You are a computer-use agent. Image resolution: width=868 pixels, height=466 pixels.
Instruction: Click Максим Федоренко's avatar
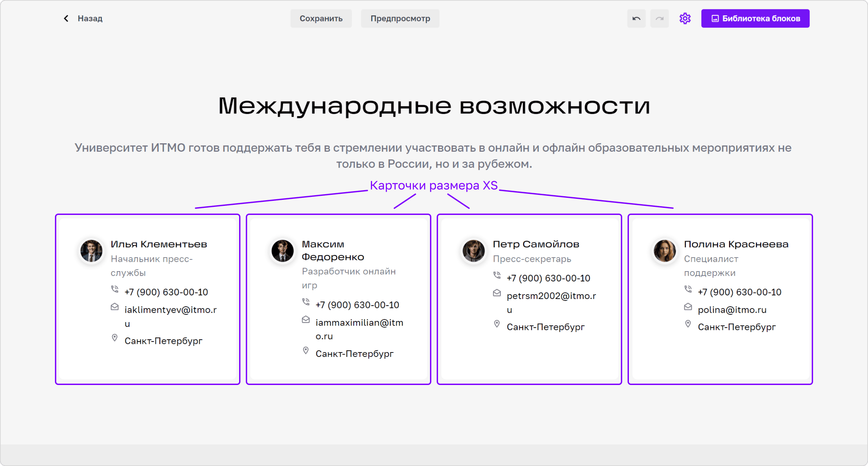point(282,251)
